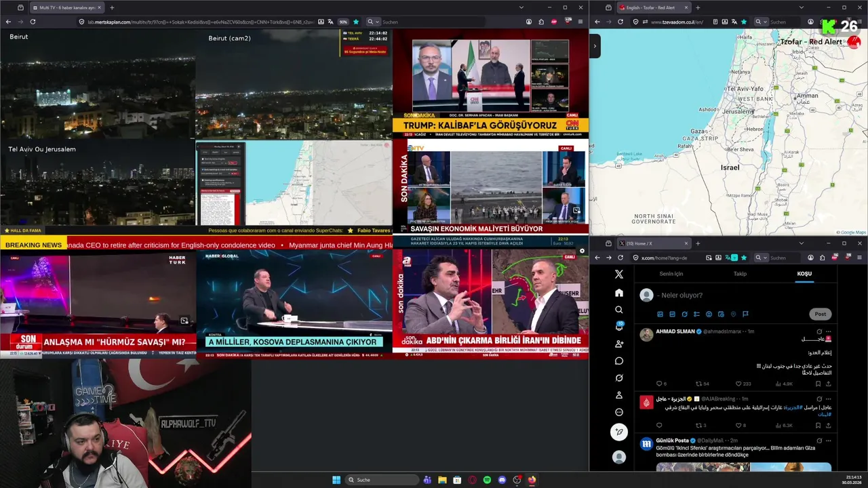Share AHMAD SLMAN's post
The width and height of the screenshot is (868, 488).
coord(828,384)
